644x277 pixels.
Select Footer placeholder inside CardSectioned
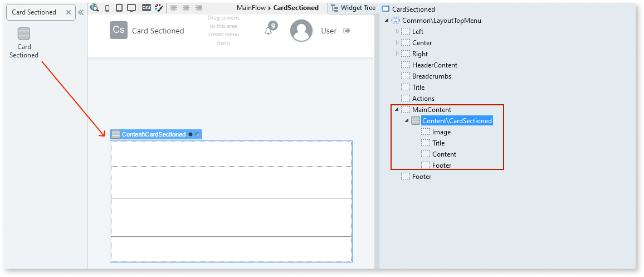click(442, 165)
